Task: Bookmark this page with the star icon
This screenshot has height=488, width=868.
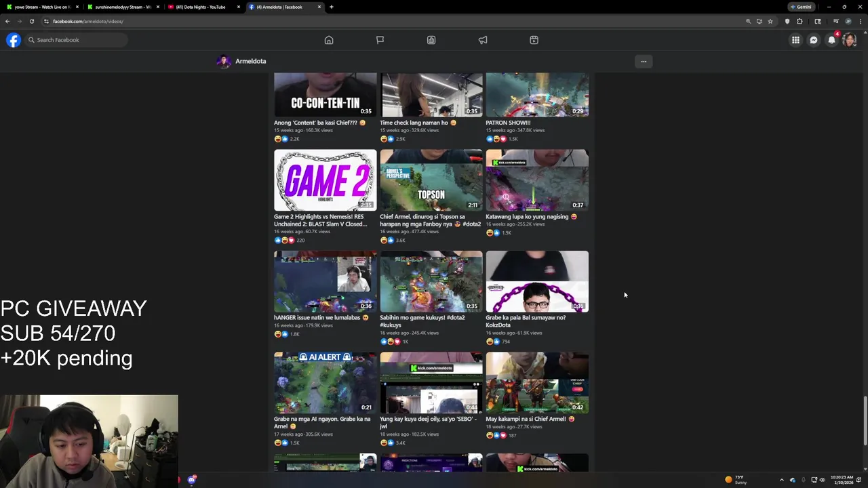Action: coord(770,21)
